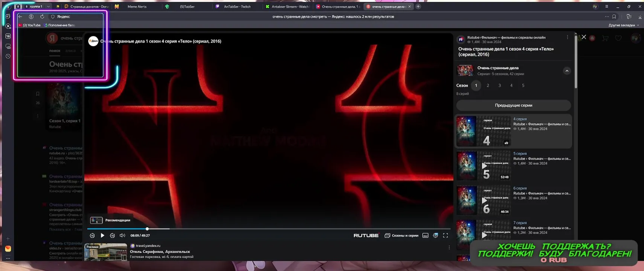Open the 'Очень странные дела' series poster
Viewport: 644px width, 271px height.
point(465,71)
